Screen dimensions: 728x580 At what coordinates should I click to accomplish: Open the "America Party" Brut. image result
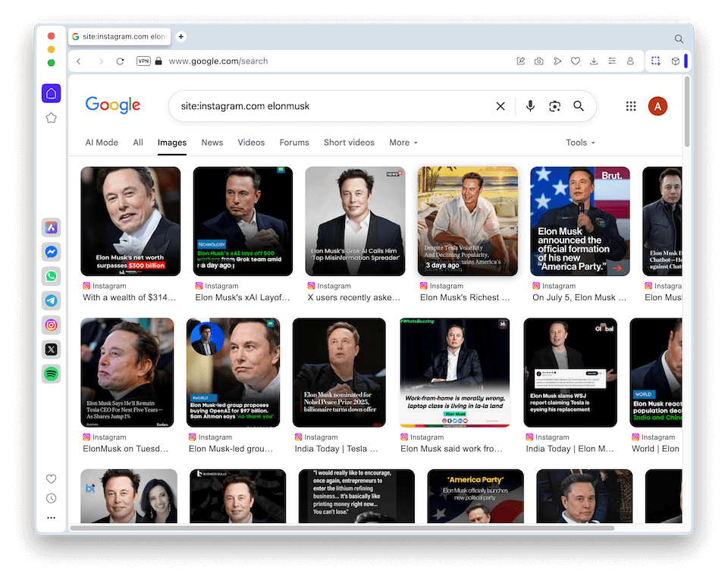tap(579, 221)
